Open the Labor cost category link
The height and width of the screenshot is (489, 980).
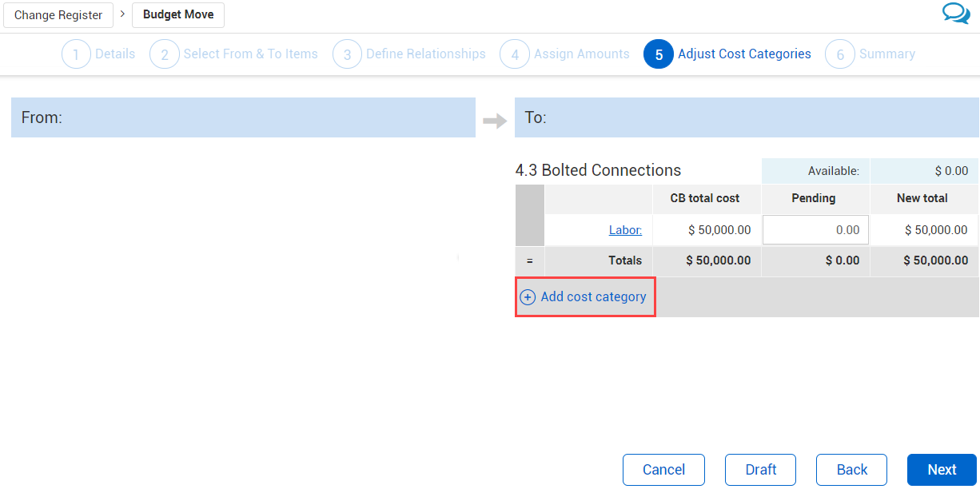(x=625, y=230)
